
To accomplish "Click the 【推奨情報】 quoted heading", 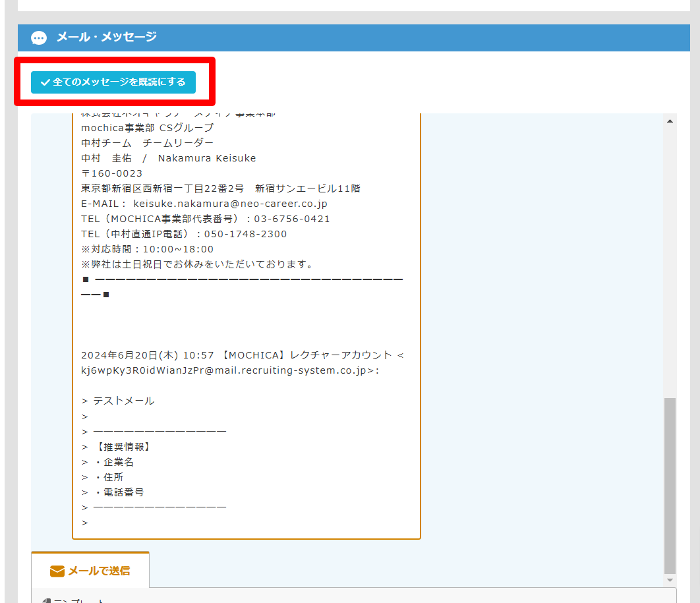I will (123, 447).
